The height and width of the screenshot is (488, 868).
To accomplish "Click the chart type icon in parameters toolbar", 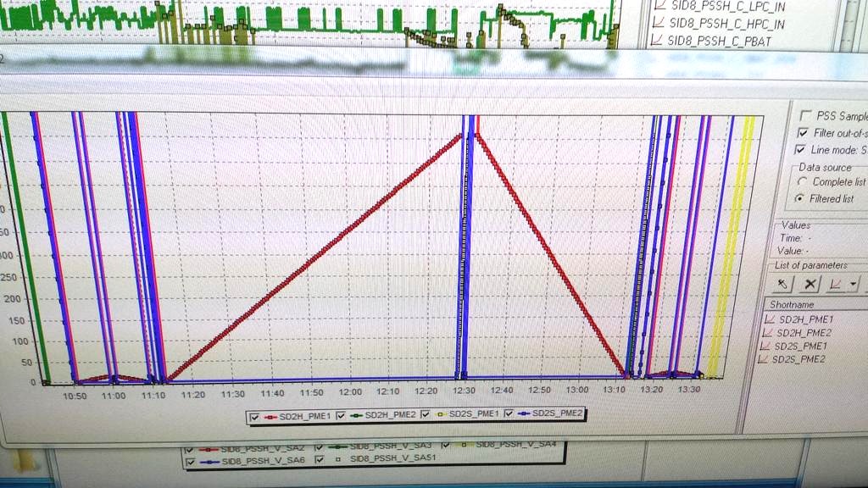I will point(835,285).
